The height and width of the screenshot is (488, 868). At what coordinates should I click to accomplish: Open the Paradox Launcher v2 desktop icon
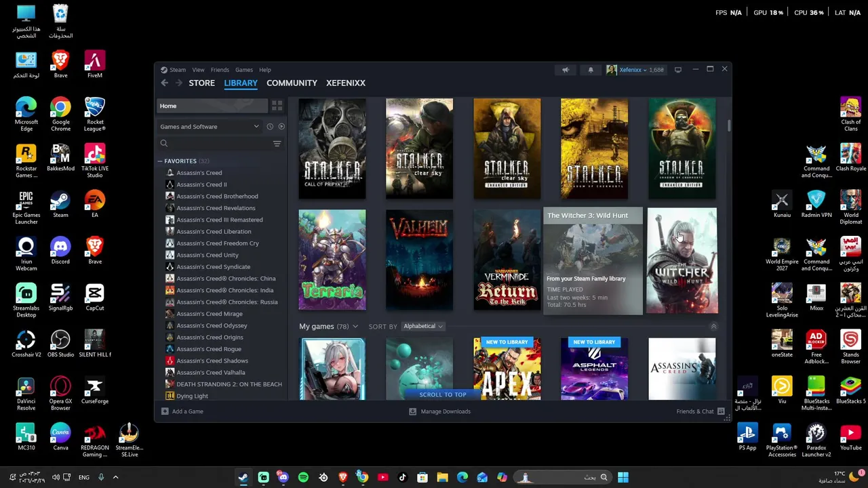pyautogui.click(x=816, y=441)
